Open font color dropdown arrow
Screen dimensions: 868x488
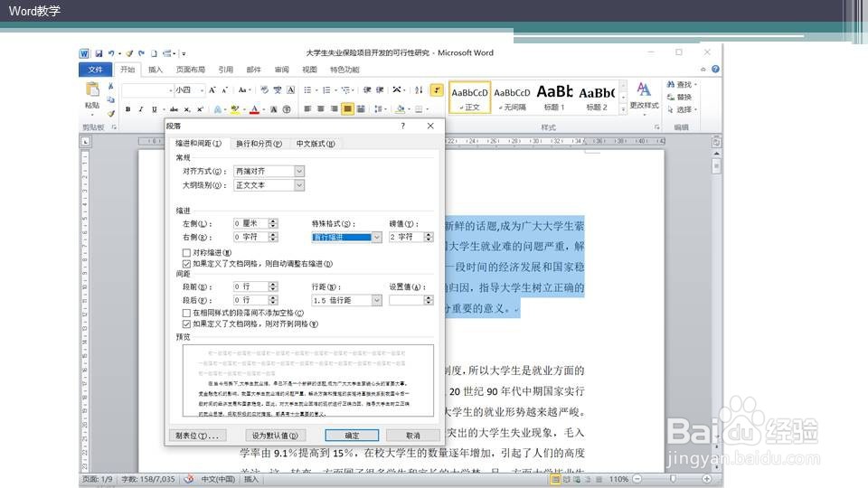tap(263, 109)
